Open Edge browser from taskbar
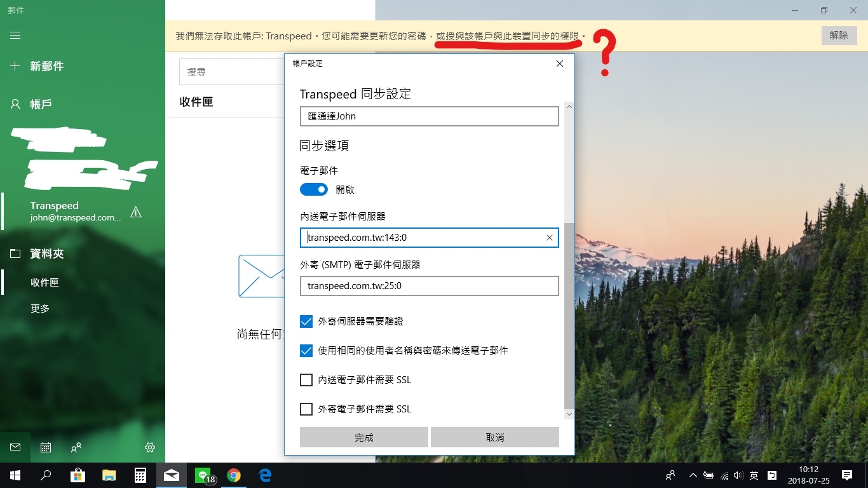868x488 pixels. 265,475
